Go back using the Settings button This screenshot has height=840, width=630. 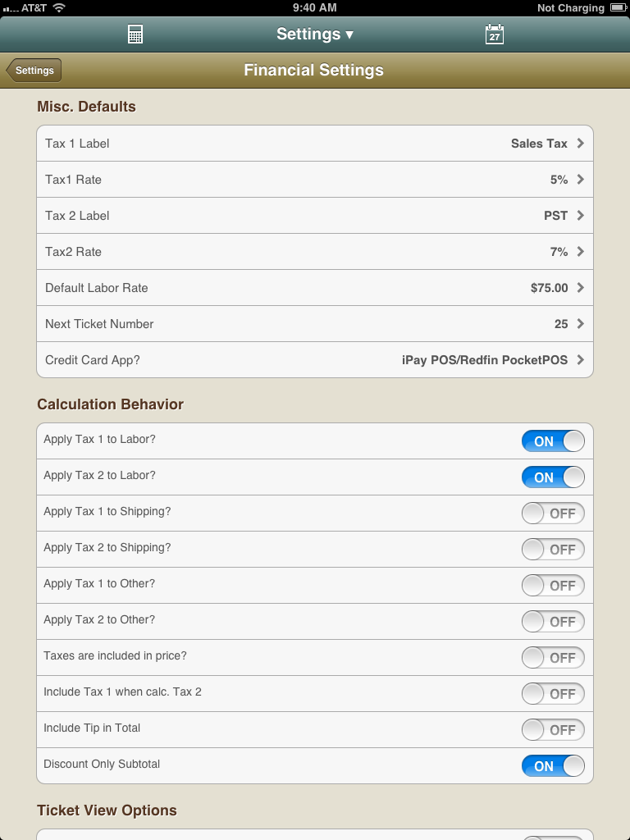tap(34, 71)
